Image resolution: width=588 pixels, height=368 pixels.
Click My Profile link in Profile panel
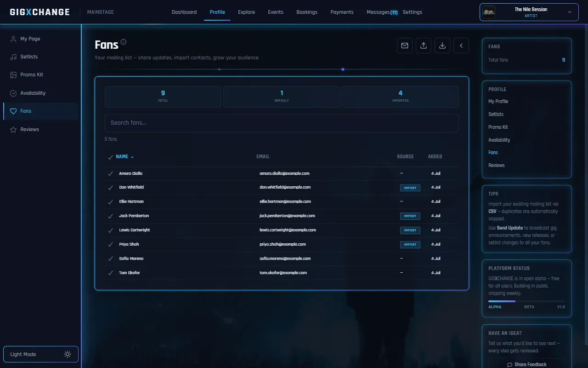coord(498,101)
